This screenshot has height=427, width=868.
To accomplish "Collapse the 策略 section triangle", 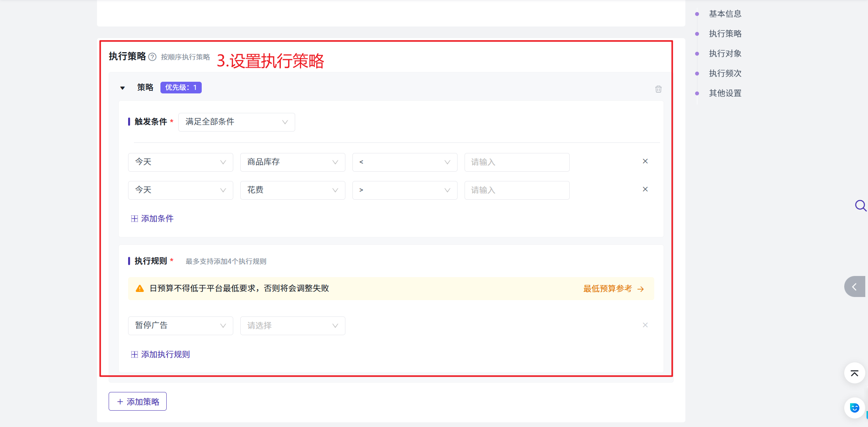I will 122,88.
